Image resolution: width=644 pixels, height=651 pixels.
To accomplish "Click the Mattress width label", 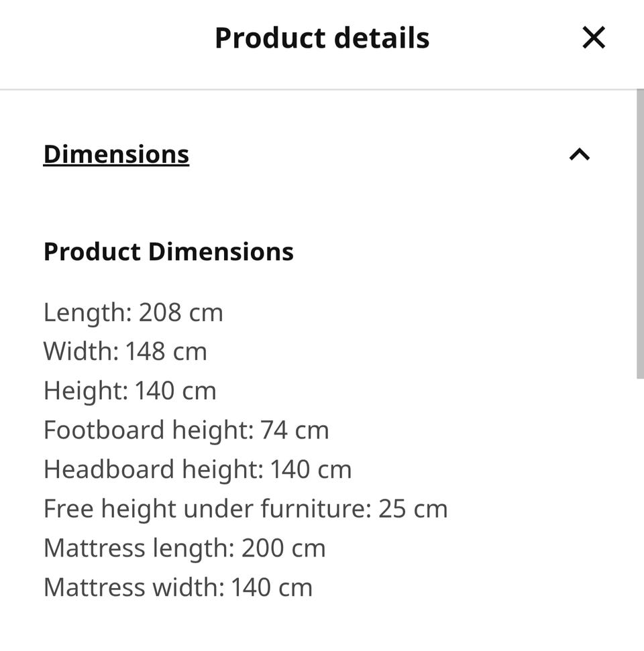I will coord(133,587).
